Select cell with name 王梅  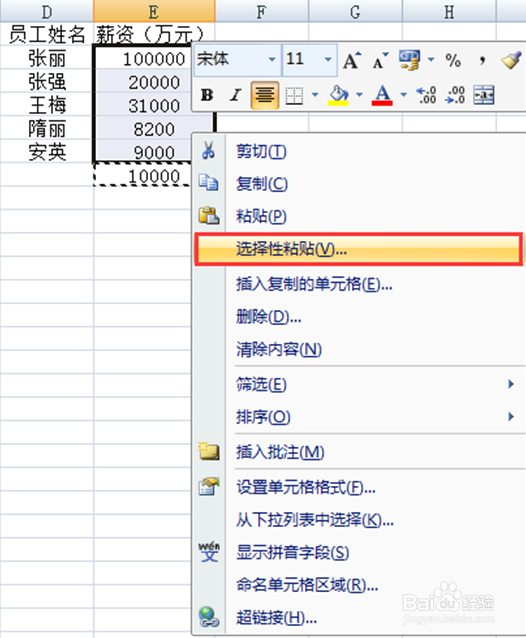coord(47,105)
